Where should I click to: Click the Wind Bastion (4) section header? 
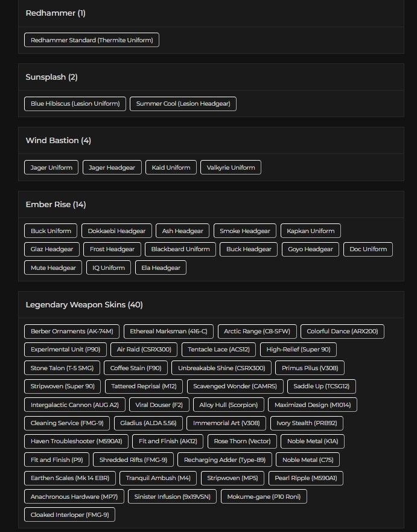click(x=58, y=141)
